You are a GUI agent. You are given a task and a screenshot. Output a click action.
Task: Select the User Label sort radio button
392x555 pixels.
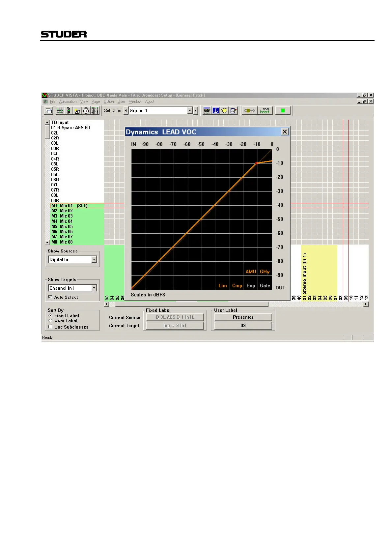click(x=50, y=320)
